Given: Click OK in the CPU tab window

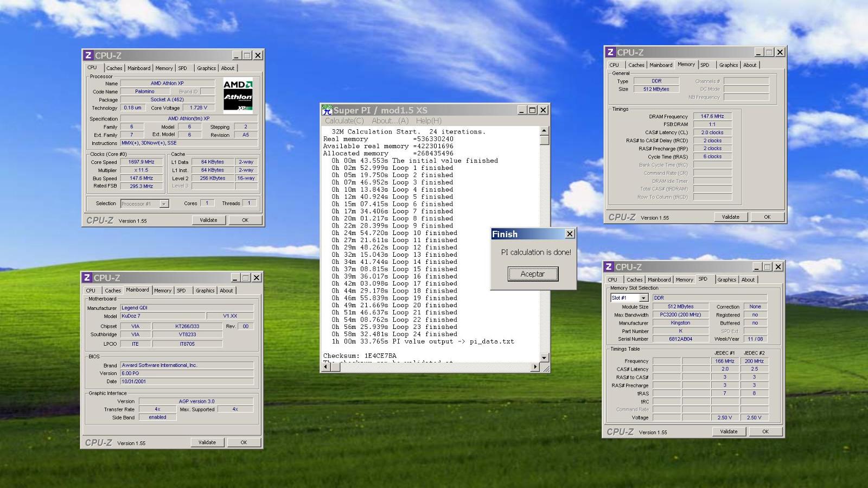Looking at the screenshot, I should [x=245, y=220].
